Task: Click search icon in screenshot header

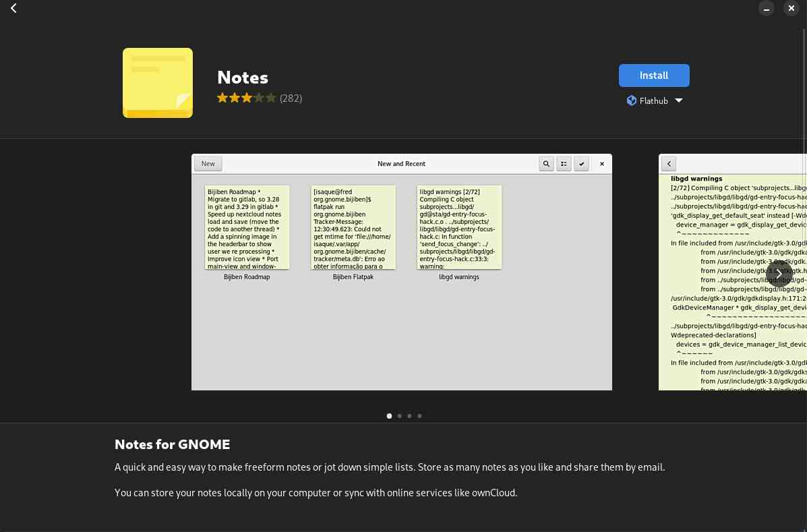Action: (x=546, y=164)
